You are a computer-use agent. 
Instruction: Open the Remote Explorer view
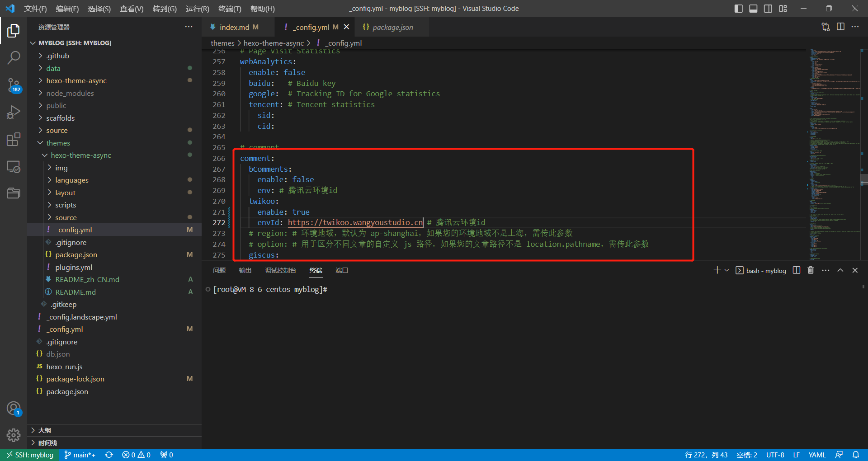point(14,167)
